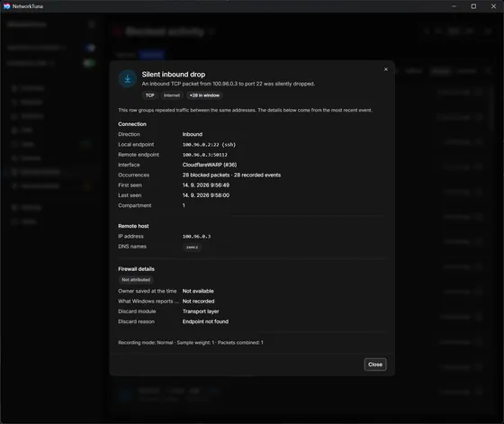The width and height of the screenshot is (504, 424).
Task: Click the row groups repeated traffic note
Action: [x=245, y=110]
